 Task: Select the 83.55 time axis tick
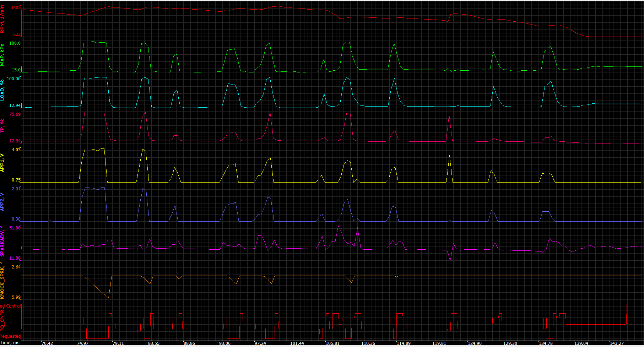(154, 343)
